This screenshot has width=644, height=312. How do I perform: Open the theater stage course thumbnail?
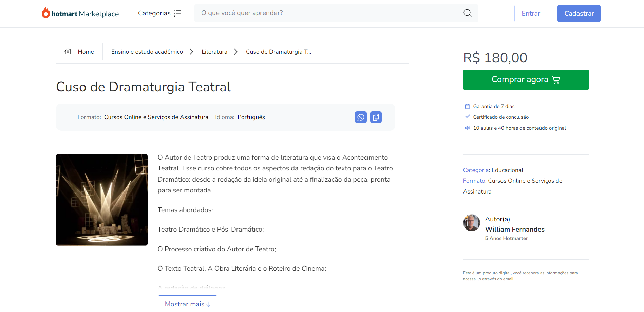tap(102, 200)
